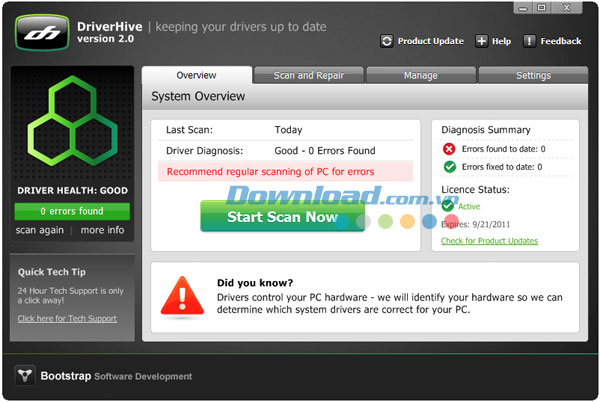This screenshot has height=402, width=600.
Task: Click Bootstrap Software Development footer text
Action: tap(116, 376)
